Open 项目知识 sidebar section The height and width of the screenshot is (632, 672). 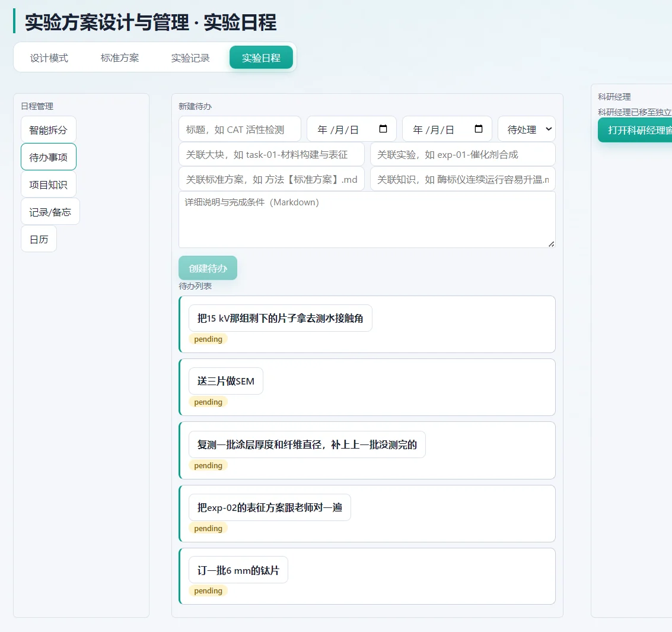pos(49,185)
